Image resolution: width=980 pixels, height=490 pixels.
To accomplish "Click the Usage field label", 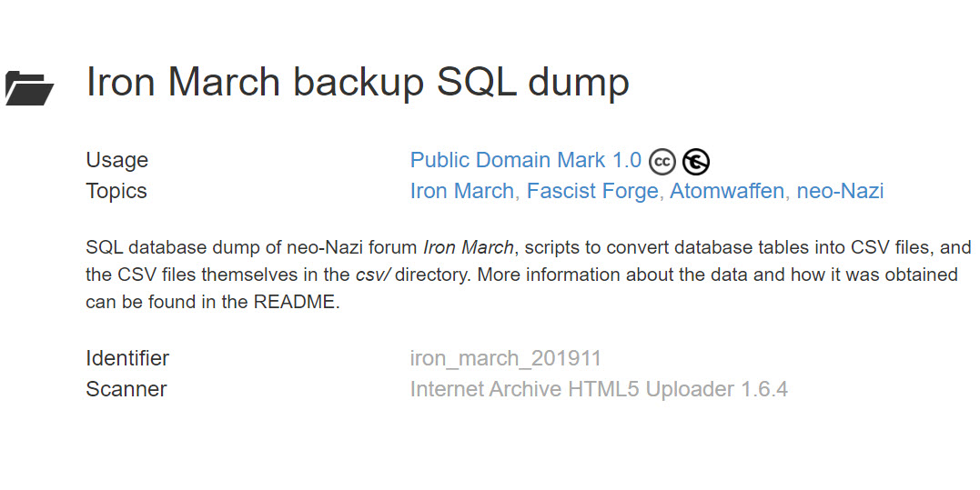I will tap(116, 160).
